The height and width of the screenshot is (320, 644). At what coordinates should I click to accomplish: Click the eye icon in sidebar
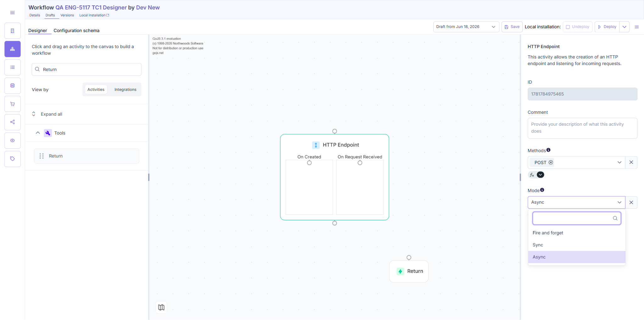[x=13, y=141]
